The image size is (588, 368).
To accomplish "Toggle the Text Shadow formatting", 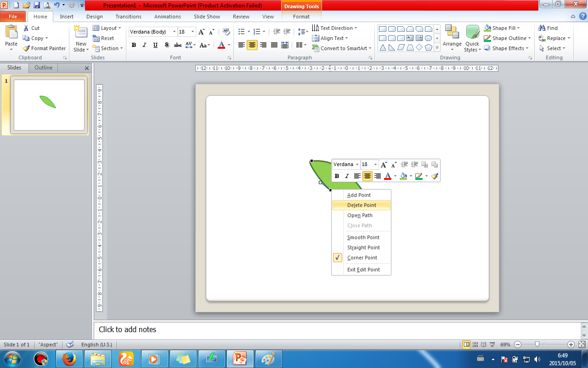I will pos(167,45).
